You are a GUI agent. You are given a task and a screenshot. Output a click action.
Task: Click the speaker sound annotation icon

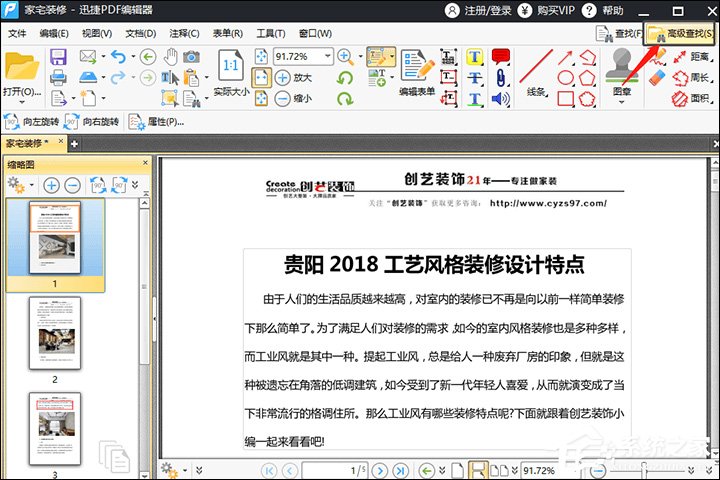501,98
